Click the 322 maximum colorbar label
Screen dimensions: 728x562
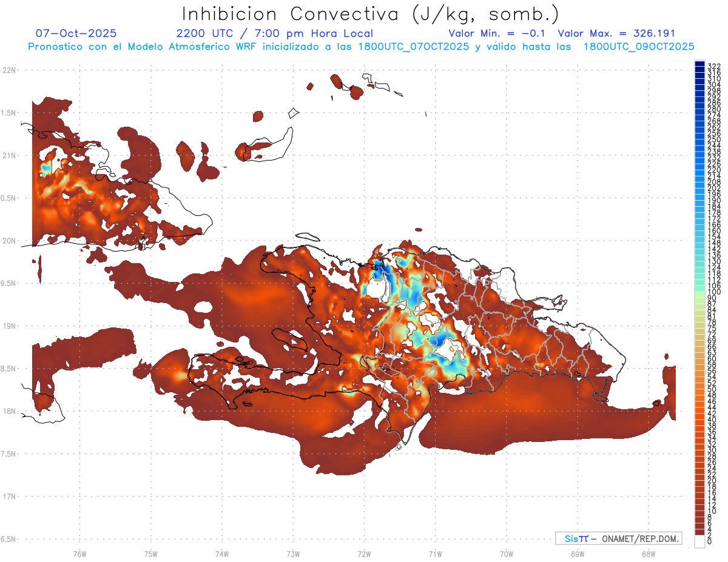pos(713,66)
